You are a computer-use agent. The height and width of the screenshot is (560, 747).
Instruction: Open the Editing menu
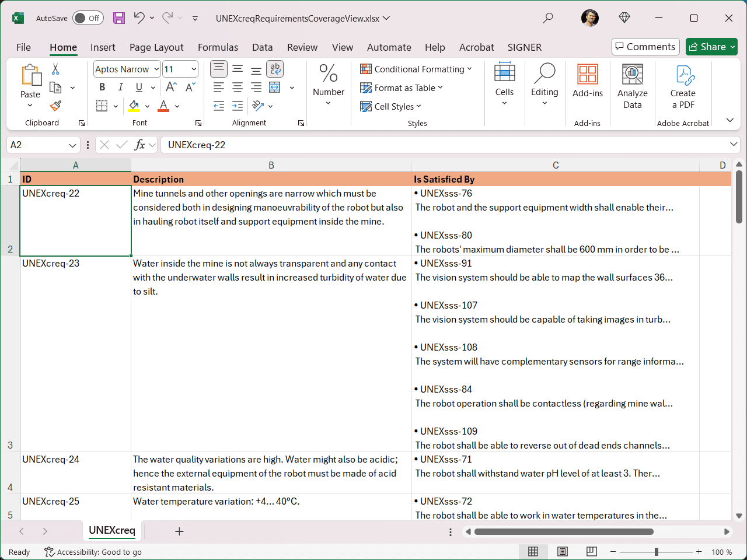point(544,85)
